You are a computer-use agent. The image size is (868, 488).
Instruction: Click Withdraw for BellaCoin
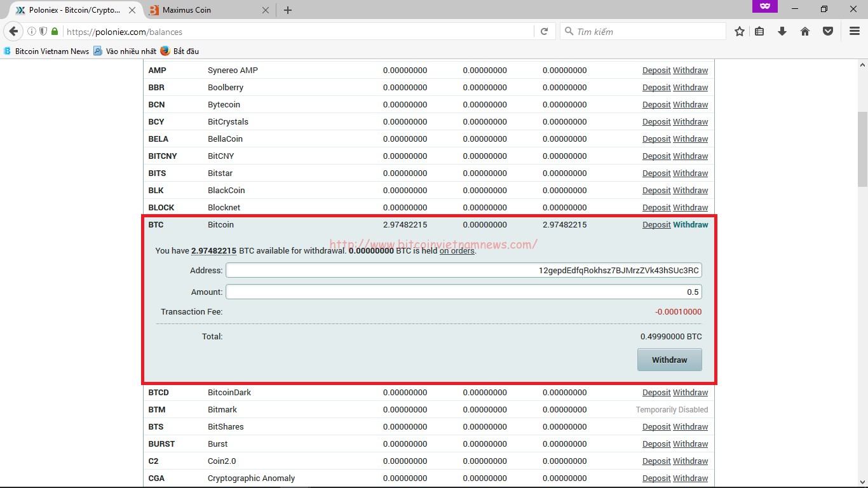pos(691,139)
